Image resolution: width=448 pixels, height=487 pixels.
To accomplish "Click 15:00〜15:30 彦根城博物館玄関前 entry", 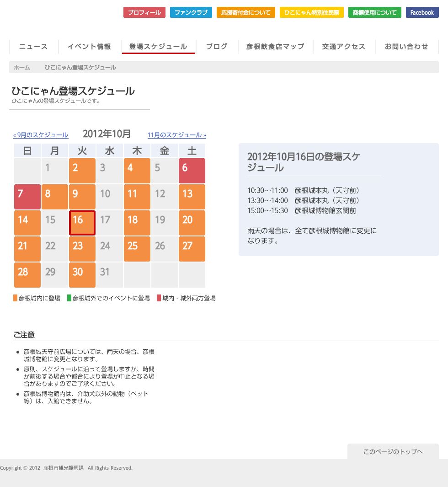I will tap(302, 211).
